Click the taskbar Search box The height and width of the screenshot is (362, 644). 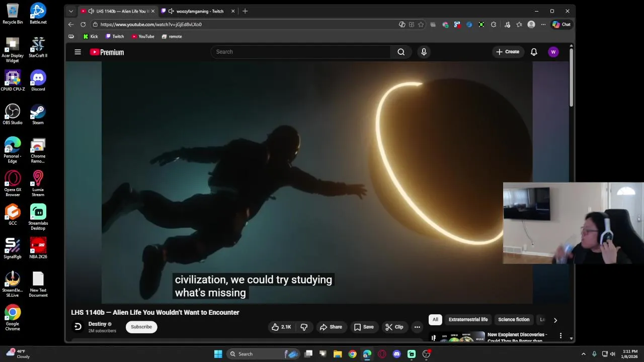point(263,354)
